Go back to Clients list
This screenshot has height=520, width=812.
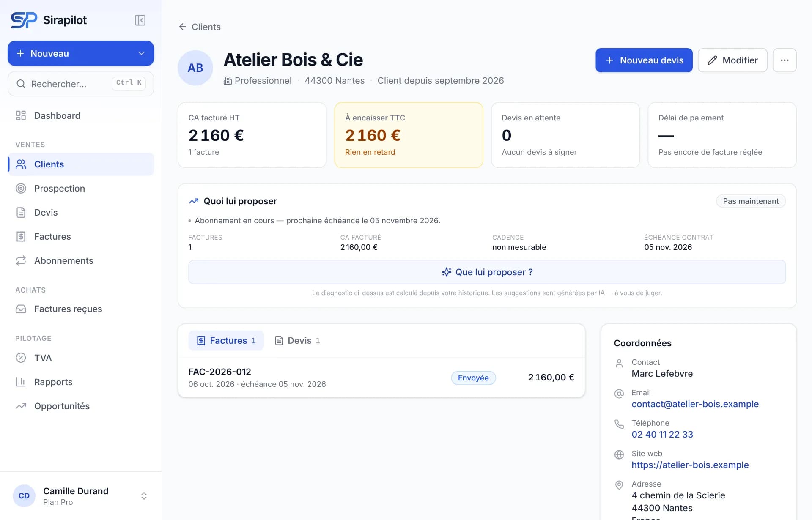[200, 27]
